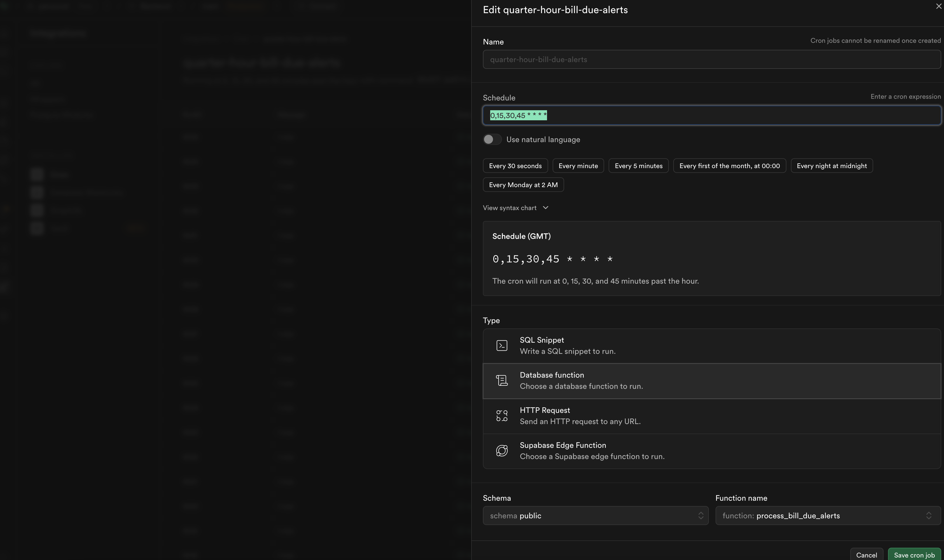Choose Supabase Edge Function type
Viewport: 944px width, 560px height.
coord(711,451)
